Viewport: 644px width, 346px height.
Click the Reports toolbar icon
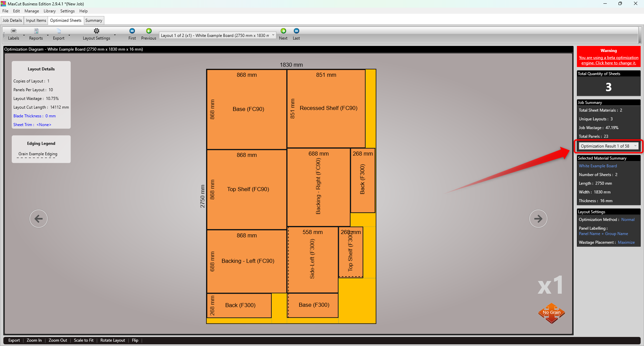click(x=36, y=31)
